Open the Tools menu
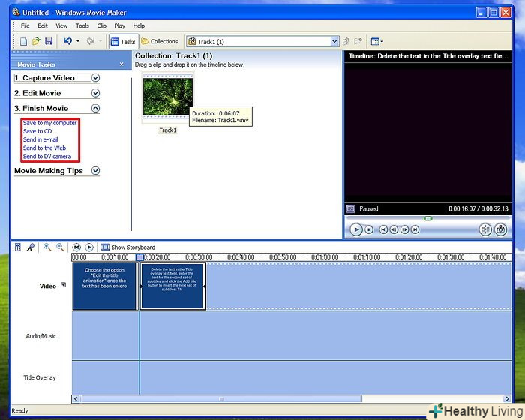This screenshot has height=420, width=525. click(x=82, y=25)
